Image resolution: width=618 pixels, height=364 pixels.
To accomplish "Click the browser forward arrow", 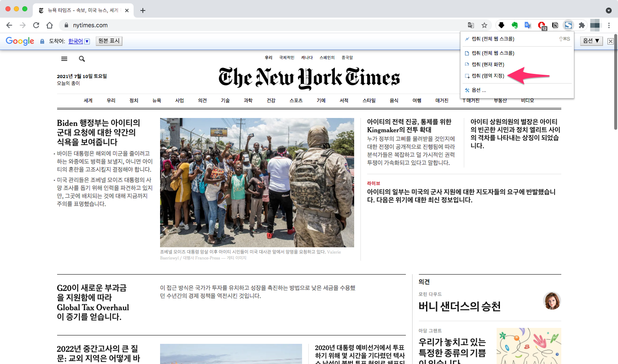I will tap(23, 25).
